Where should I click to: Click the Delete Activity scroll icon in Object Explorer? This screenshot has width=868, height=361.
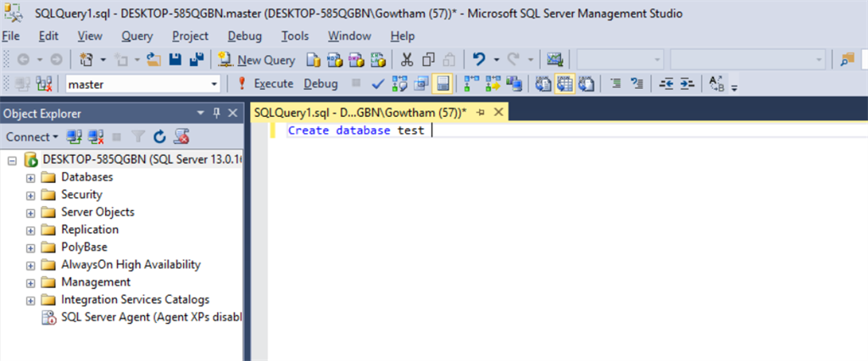(x=181, y=136)
